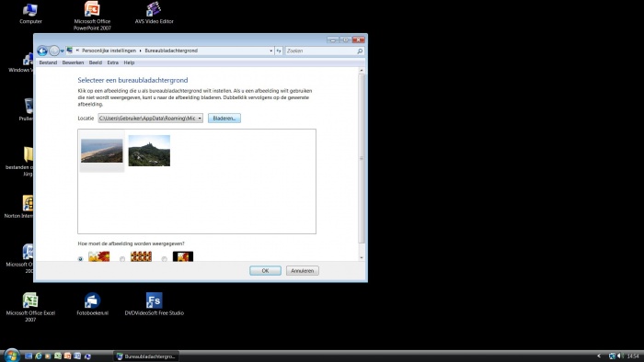Open the orange PowerPoint quick launch icon
The width and height of the screenshot is (644, 362).
[67, 356]
